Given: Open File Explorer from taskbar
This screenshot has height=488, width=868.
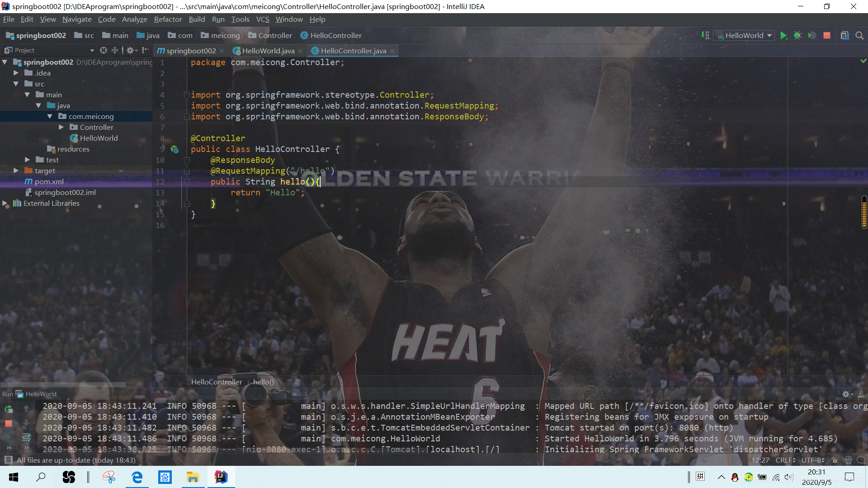Looking at the screenshot, I should [x=193, y=477].
